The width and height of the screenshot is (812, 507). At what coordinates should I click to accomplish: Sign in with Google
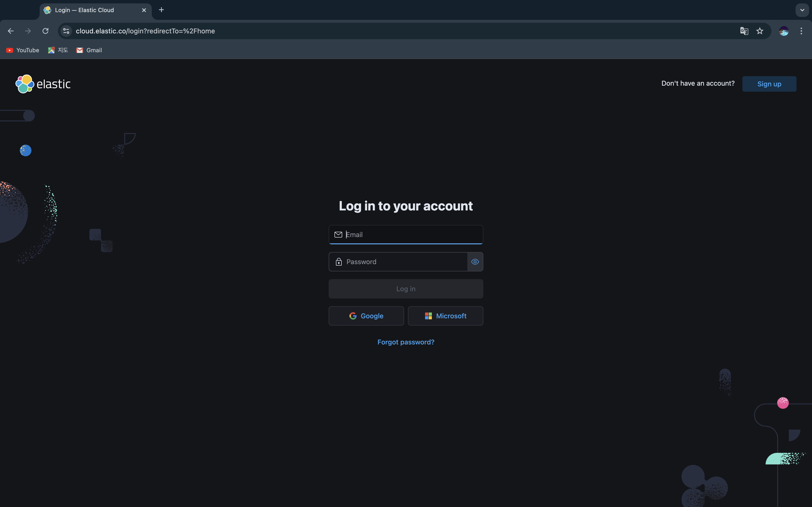pyautogui.click(x=366, y=316)
